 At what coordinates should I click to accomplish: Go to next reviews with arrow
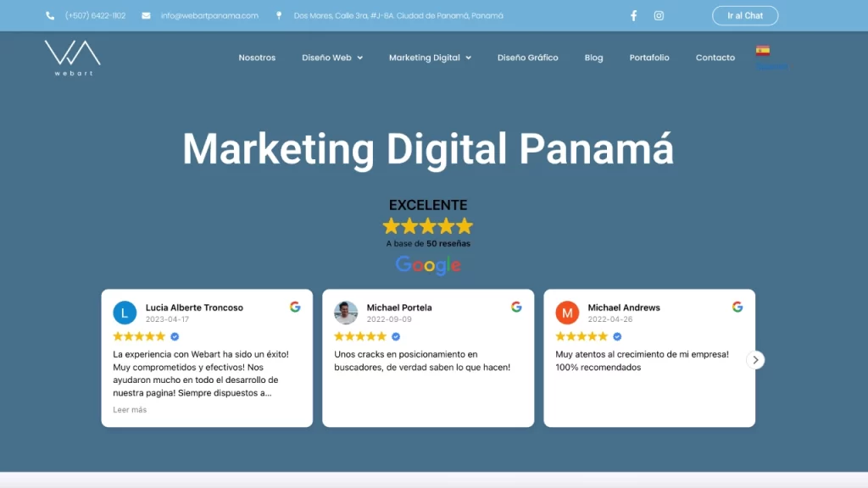coord(755,360)
